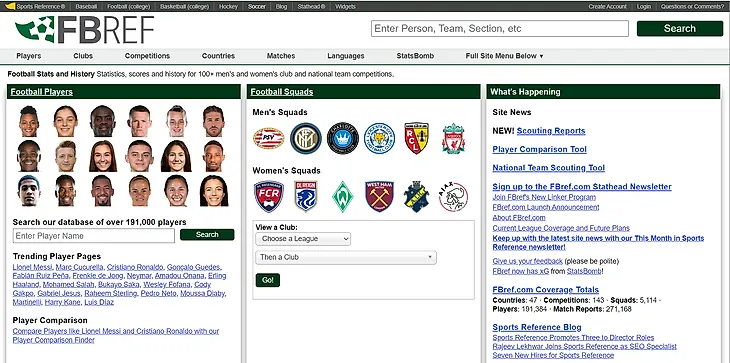Click Create Account
The image size is (730, 363).
pos(607,7)
